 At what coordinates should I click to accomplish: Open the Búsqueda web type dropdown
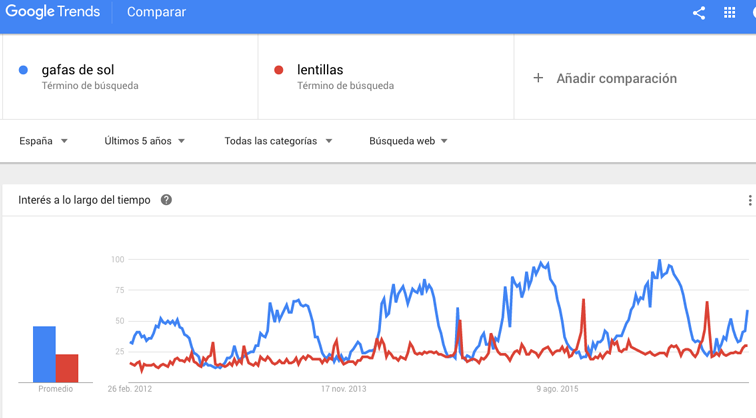tap(408, 141)
